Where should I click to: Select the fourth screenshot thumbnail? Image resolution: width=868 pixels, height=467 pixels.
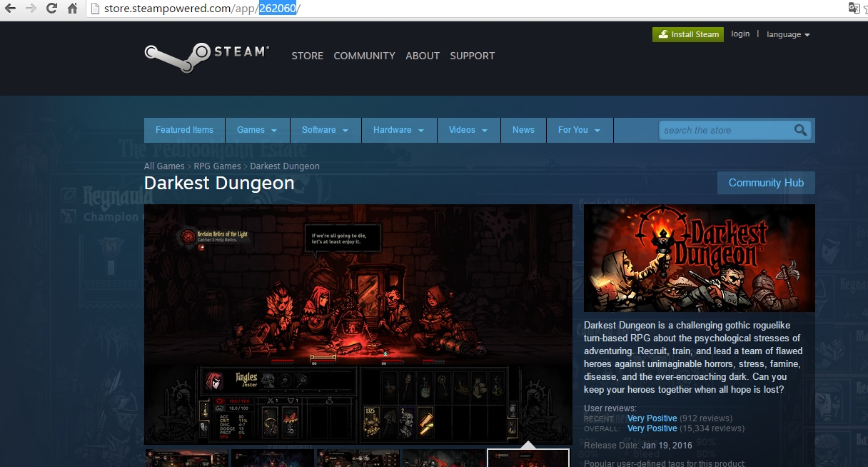tap(443, 458)
